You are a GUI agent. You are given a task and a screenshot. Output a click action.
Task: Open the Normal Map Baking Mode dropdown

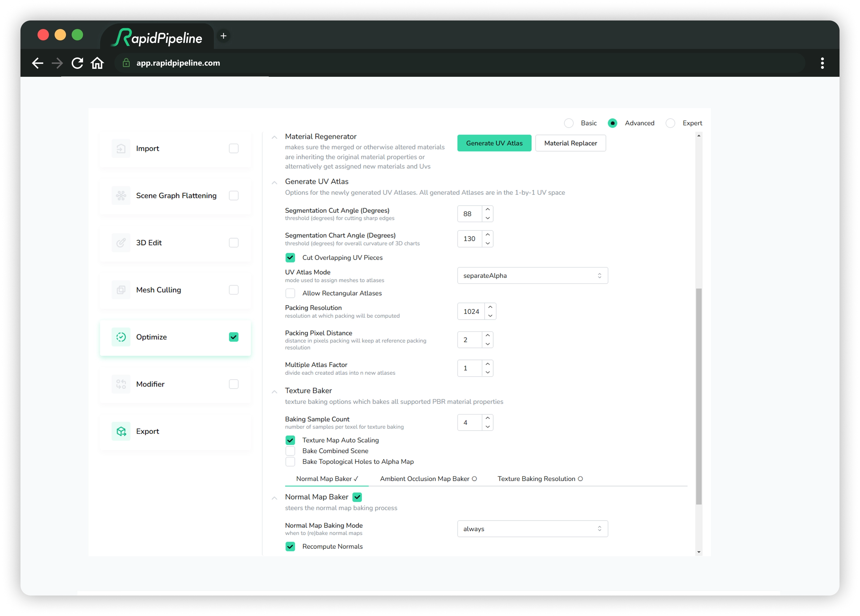[x=532, y=529]
